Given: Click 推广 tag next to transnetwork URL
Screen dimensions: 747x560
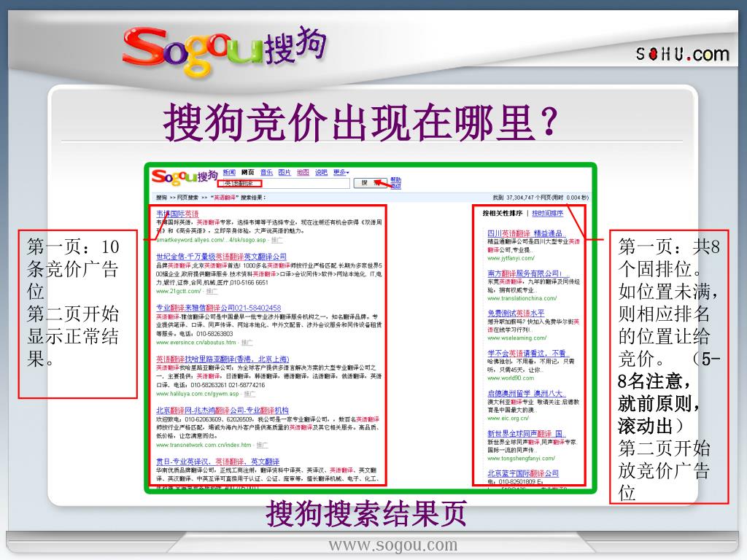Looking at the screenshot, I should pyautogui.click(x=262, y=446).
